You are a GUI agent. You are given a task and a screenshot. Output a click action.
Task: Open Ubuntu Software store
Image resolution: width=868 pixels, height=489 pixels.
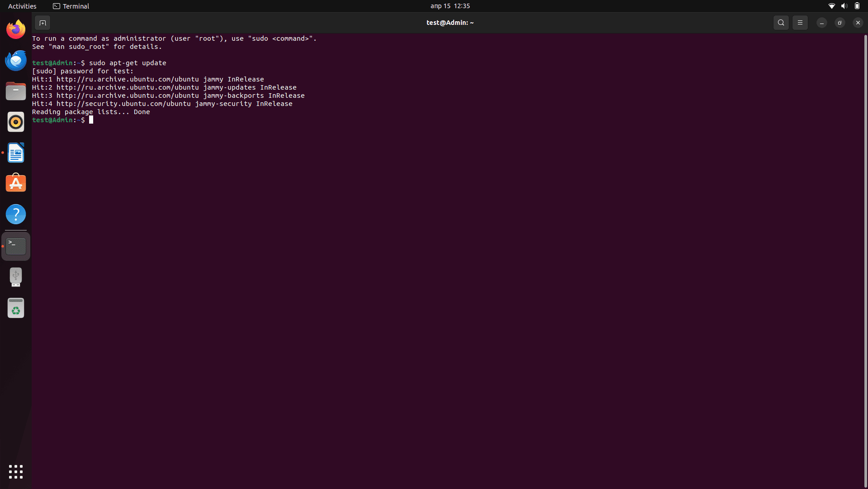pos(16,184)
